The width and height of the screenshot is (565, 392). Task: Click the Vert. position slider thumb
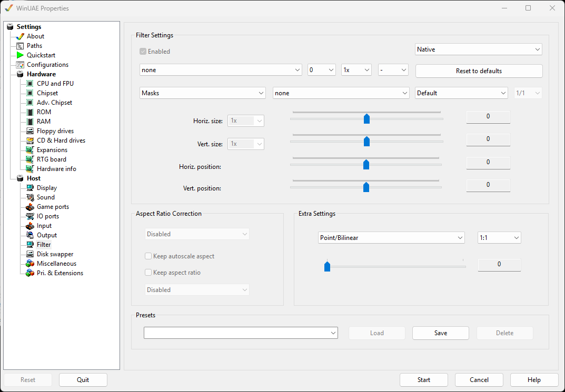pyautogui.click(x=366, y=187)
